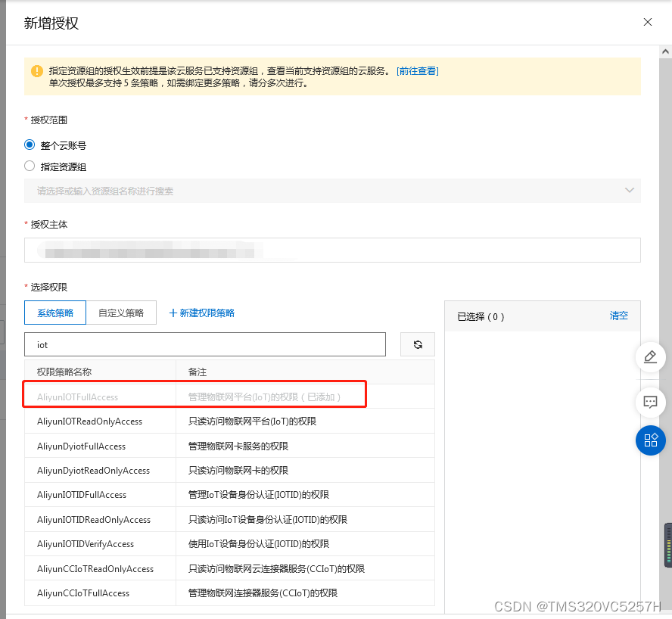Click the 使用IoT设备身份认证(IOTID)的权限 description
Image resolution: width=672 pixels, height=619 pixels.
point(258,544)
